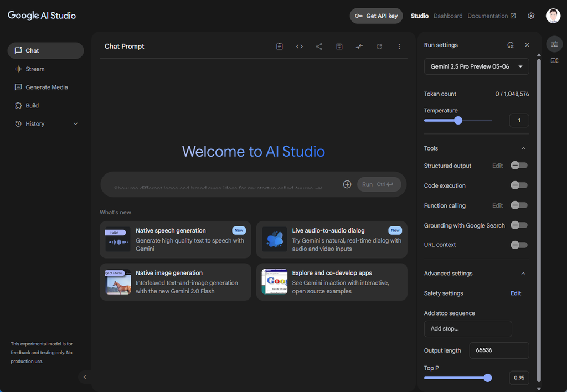Click the Get code icon in Chat Prompt toolbar
This screenshot has width=567, height=392.
click(300, 47)
